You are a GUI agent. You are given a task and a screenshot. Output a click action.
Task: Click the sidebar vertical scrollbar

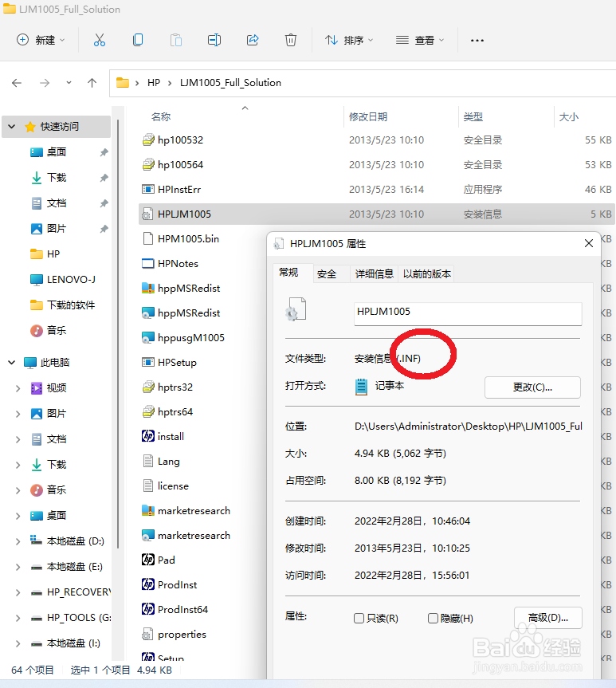(x=118, y=333)
